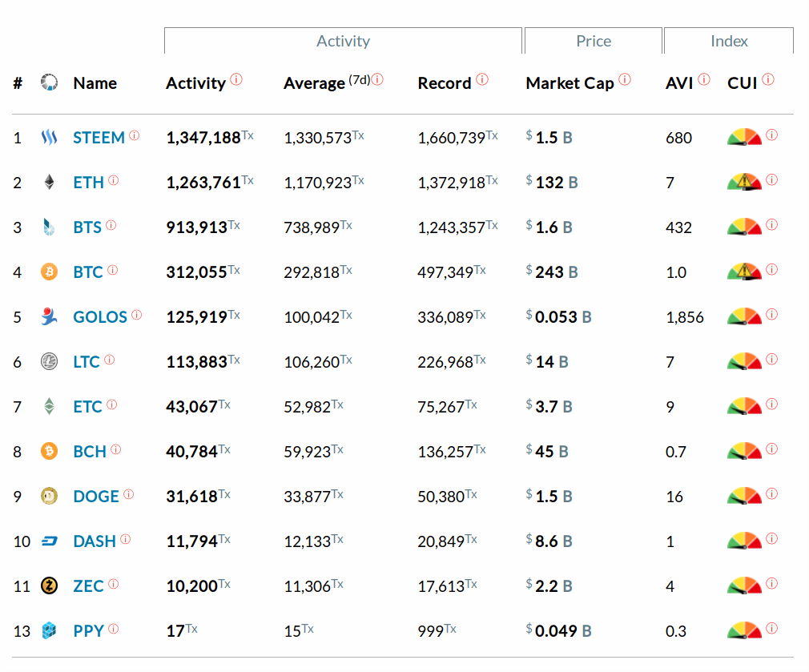Click PPY market cap $0.049 B
The image size is (809, 672).
point(558,631)
